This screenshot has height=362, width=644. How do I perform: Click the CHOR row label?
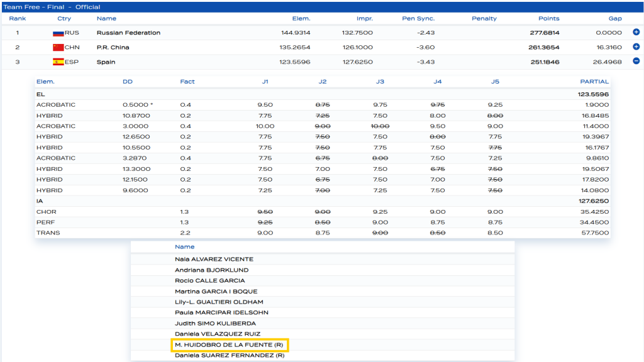pos(47,212)
